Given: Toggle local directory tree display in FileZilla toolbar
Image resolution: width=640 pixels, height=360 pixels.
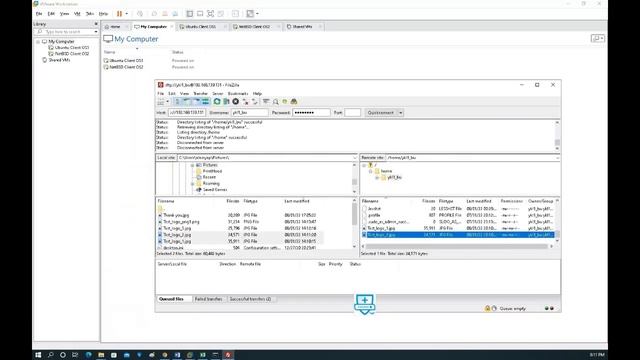Looking at the screenshot, I should click(187, 102).
